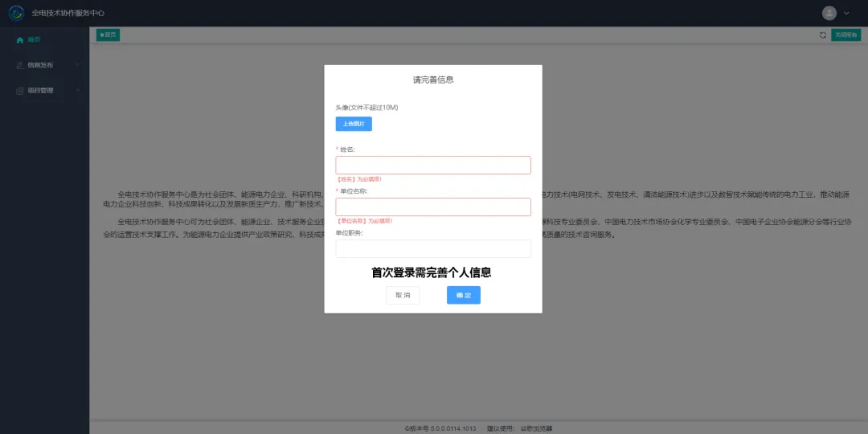Image resolution: width=868 pixels, height=434 pixels.
Task: Click the 信息发布 edit icon in sidebar
Action: coord(20,65)
